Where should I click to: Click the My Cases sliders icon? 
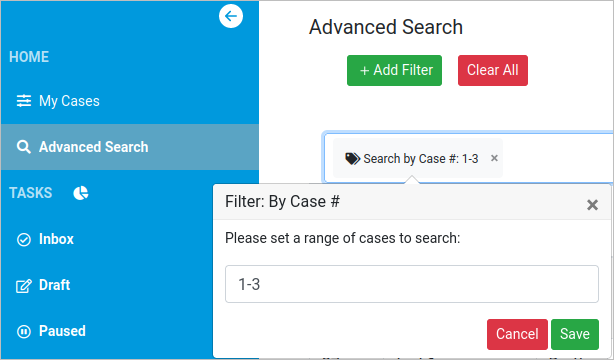tap(23, 101)
